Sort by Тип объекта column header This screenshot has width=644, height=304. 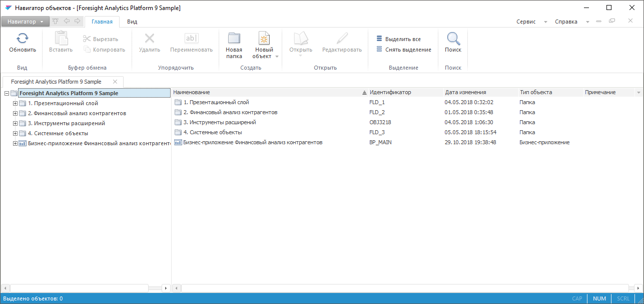click(x=550, y=92)
